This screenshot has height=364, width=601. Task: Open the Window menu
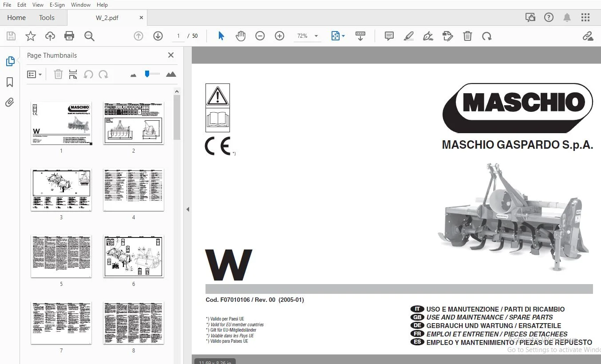(x=81, y=4)
